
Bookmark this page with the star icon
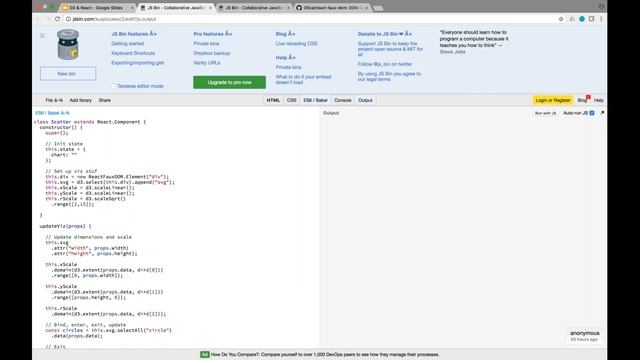[x=561, y=19]
